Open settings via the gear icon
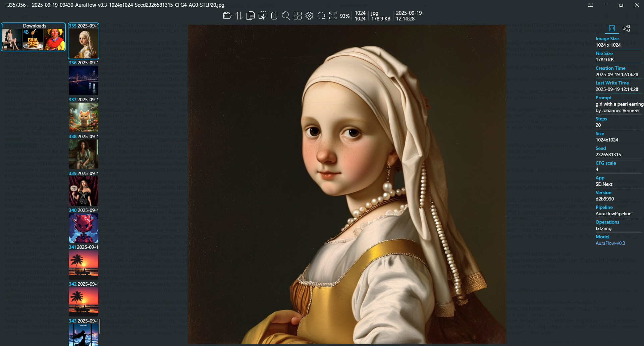This screenshot has width=644, height=346. [309, 16]
